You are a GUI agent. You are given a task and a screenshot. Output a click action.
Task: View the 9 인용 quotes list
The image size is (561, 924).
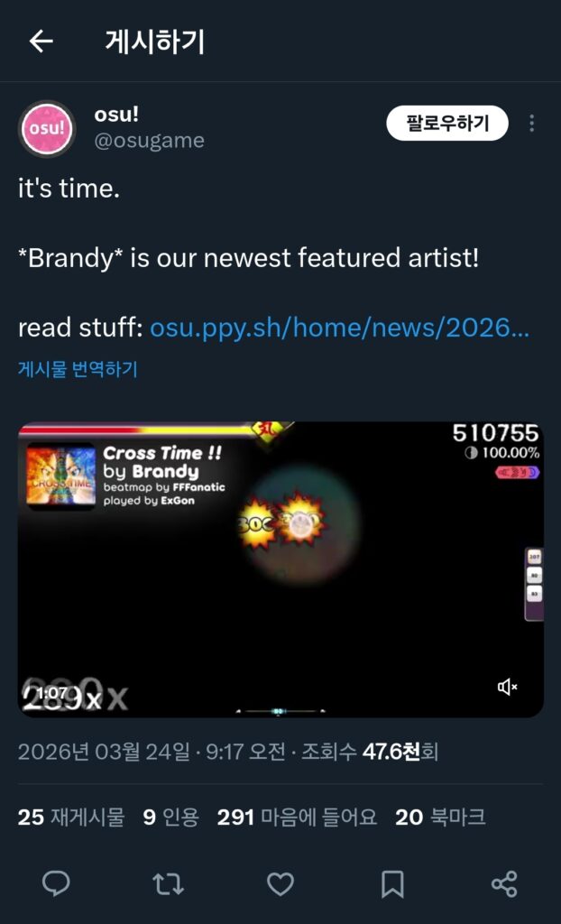pyautogui.click(x=170, y=818)
